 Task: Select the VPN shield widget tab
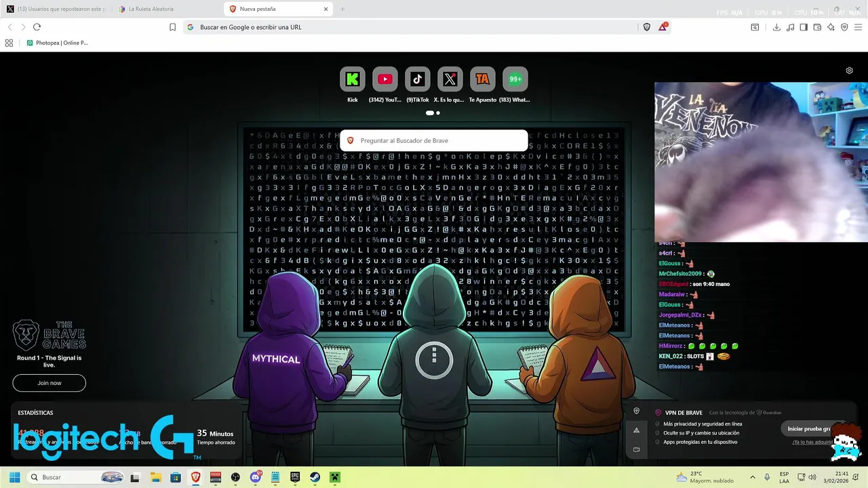(636, 411)
